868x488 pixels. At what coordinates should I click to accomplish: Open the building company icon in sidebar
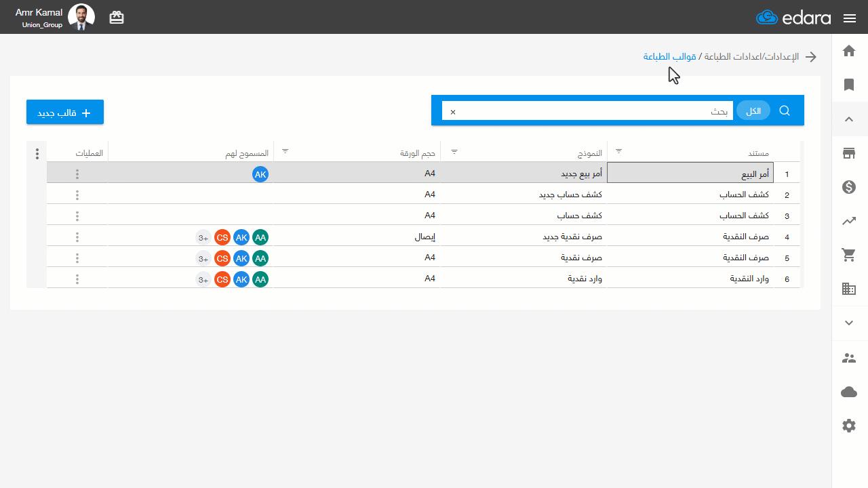coord(848,289)
